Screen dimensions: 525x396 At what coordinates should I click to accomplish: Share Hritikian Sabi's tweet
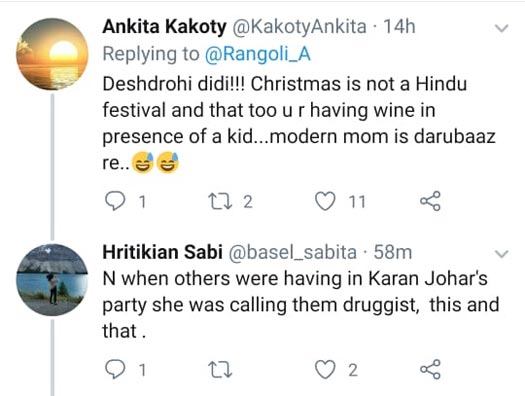[x=430, y=369]
